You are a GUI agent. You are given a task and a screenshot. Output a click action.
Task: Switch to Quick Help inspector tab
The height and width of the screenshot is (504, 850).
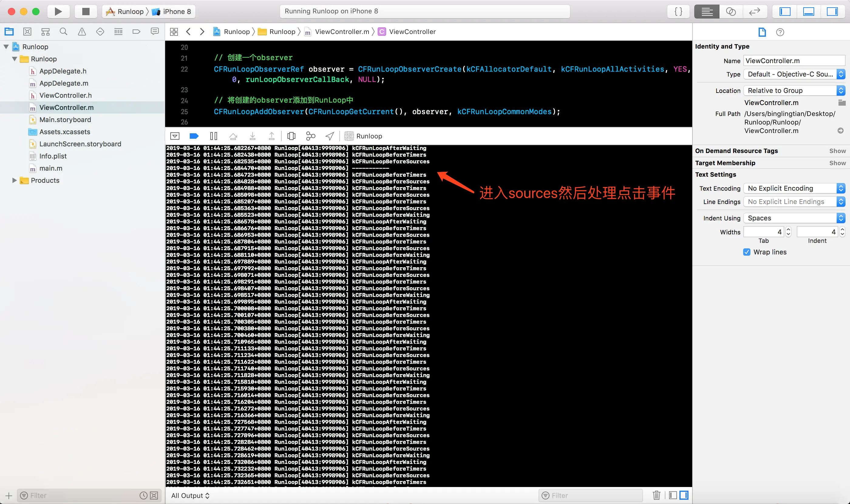click(780, 32)
